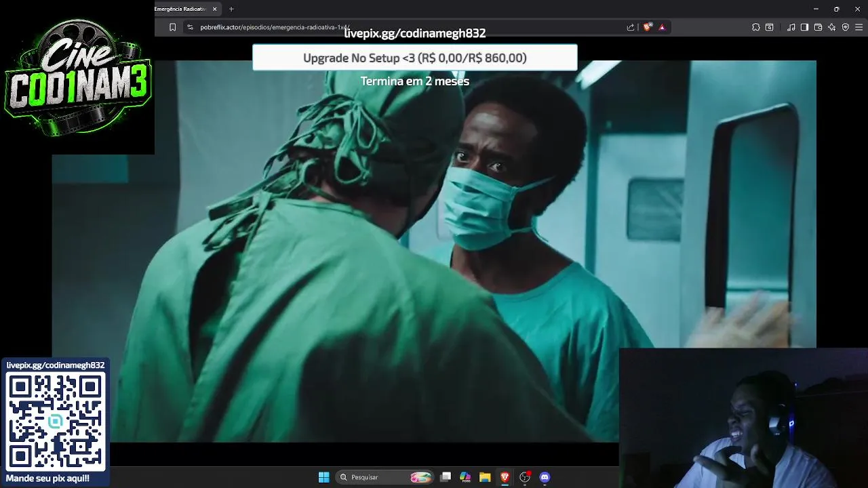Click the Upgrade No Setup donation goal bar
This screenshot has width=868, height=488.
415,58
